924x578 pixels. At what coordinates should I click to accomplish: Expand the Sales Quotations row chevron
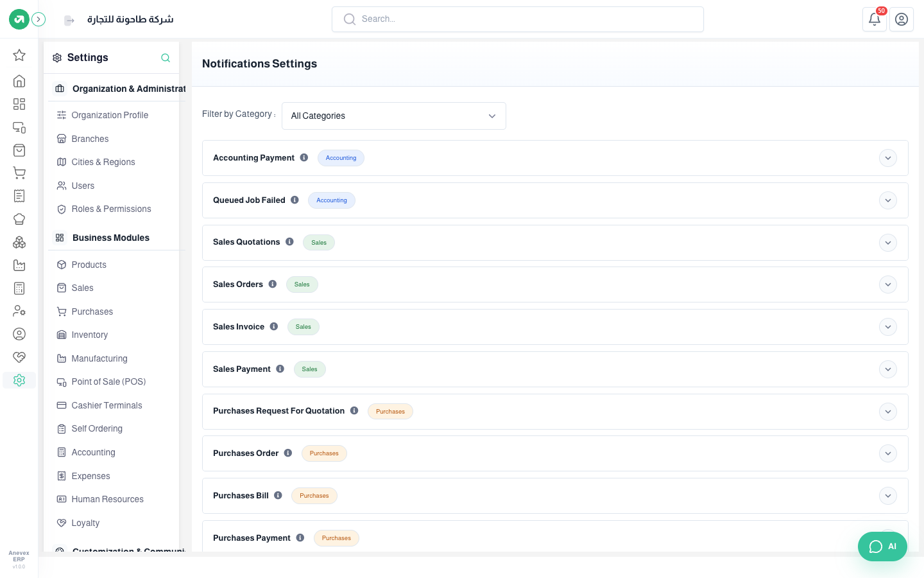click(888, 243)
